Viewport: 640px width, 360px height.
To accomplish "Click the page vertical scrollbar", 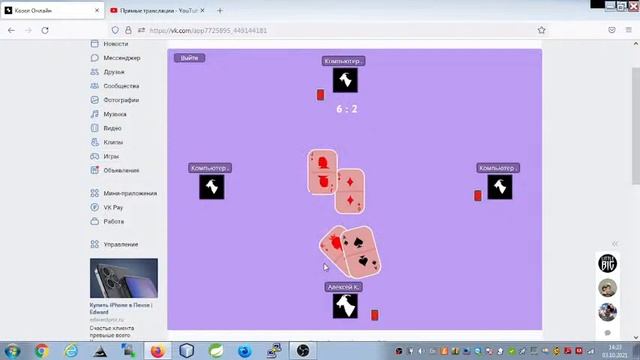I will pyautogui.click(x=636, y=126).
